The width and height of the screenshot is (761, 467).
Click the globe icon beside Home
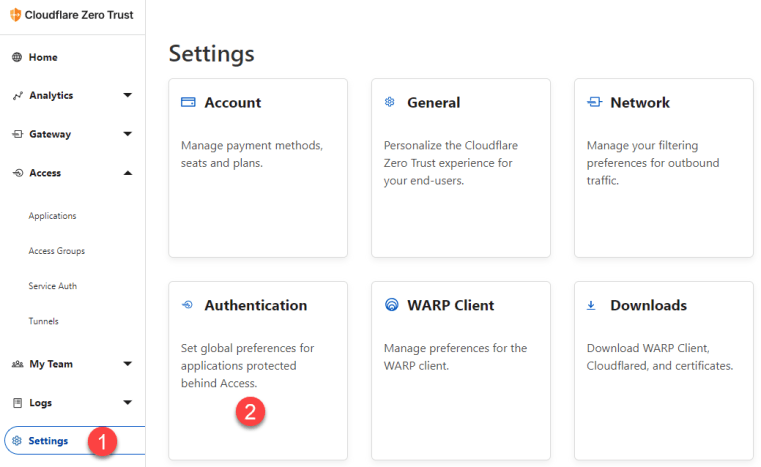[x=17, y=57]
